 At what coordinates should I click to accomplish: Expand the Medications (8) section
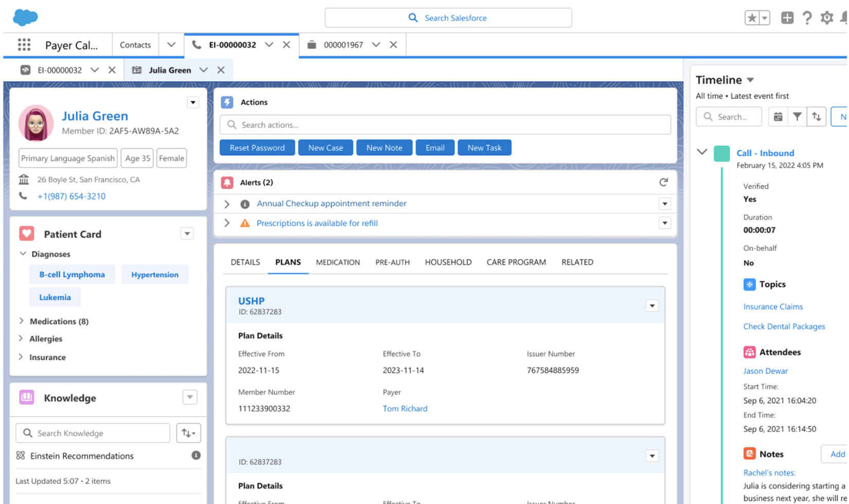[x=21, y=321]
